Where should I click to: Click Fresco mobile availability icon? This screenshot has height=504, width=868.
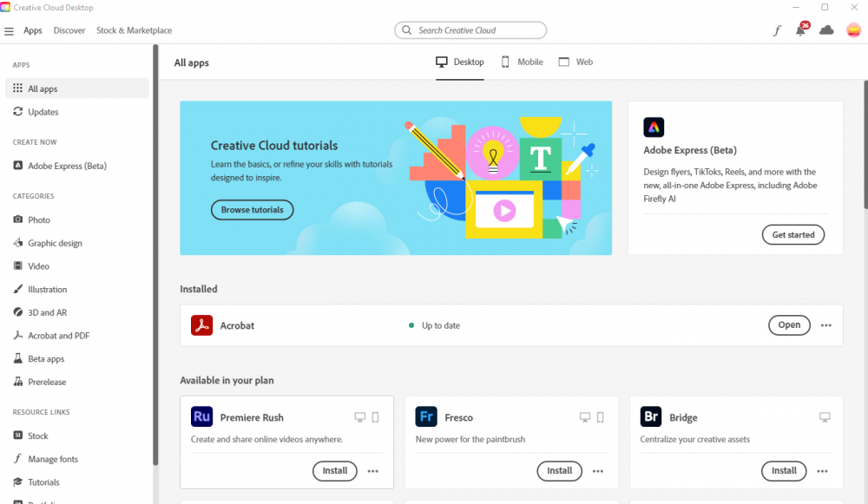click(600, 417)
